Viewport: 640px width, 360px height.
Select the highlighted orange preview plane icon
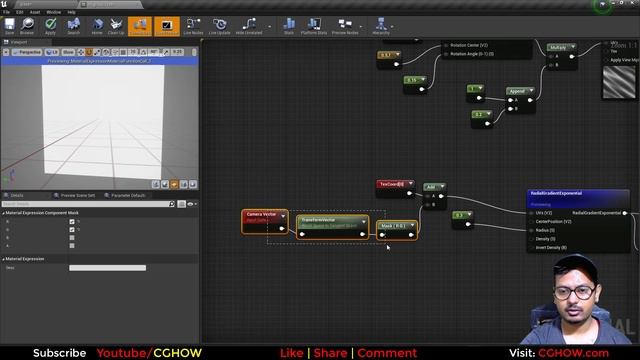174,184
